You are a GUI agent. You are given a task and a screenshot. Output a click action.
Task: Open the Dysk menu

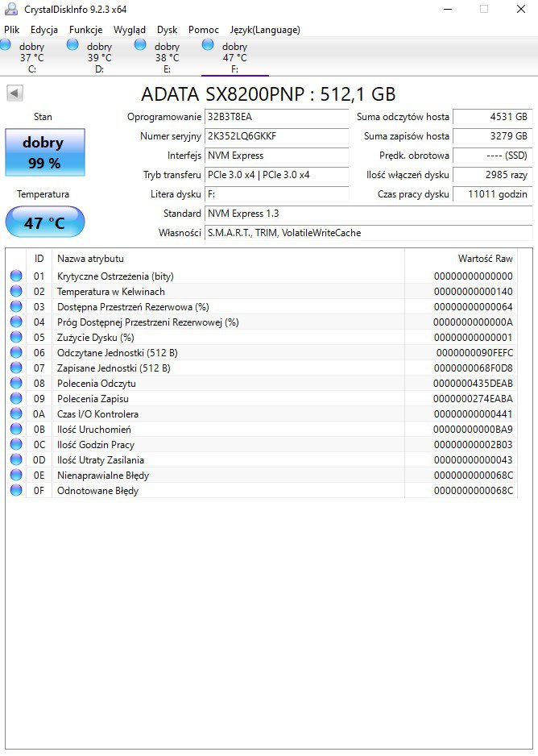click(168, 30)
